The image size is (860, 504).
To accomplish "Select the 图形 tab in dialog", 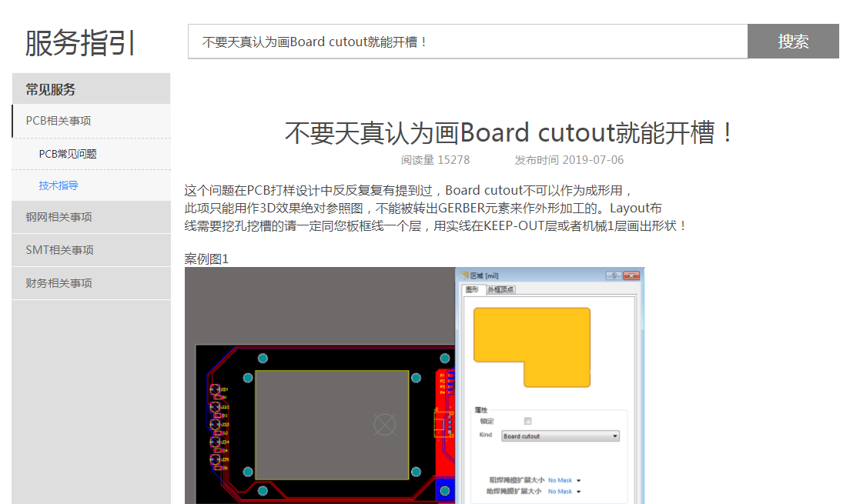I will tap(471, 289).
